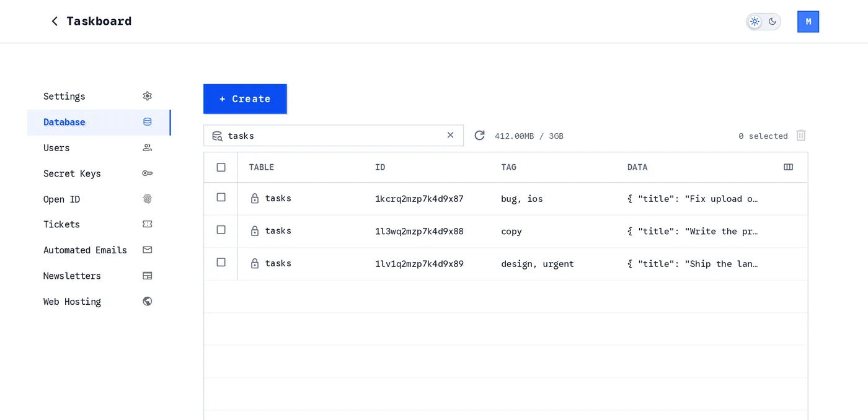
Task: Open the data cell starting "Ship the lan…"
Action: pyautogui.click(x=693, y=264)
